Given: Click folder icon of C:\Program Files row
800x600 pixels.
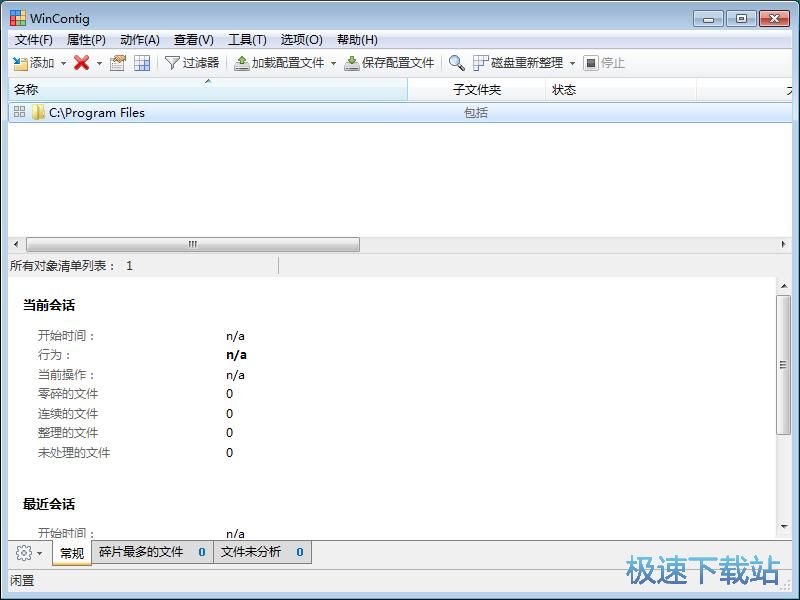Looking at the screenshot, I should point(38,112).
